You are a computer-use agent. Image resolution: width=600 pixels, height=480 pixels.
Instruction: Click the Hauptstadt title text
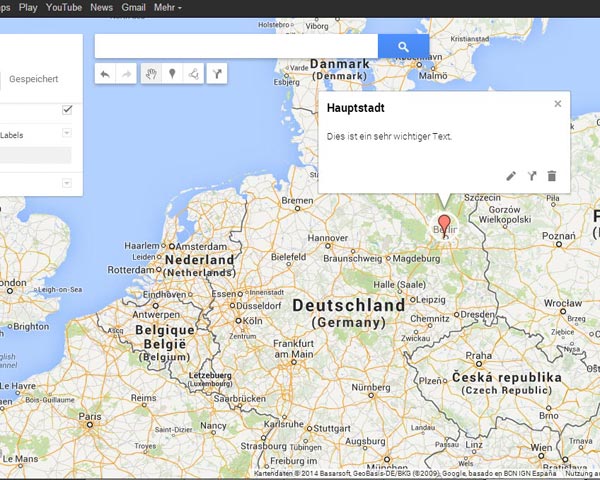point(356,108)
